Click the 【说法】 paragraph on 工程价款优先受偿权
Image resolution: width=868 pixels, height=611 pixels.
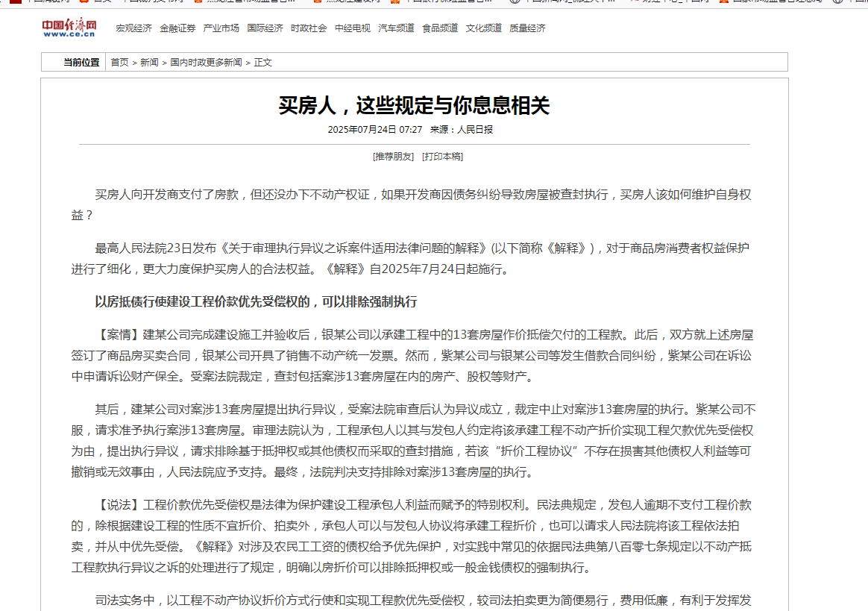pos(412,536)
